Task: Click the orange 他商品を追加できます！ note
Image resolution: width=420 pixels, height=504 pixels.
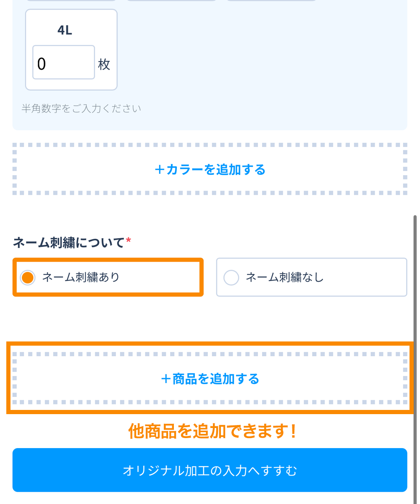Action: pos(213,431)
